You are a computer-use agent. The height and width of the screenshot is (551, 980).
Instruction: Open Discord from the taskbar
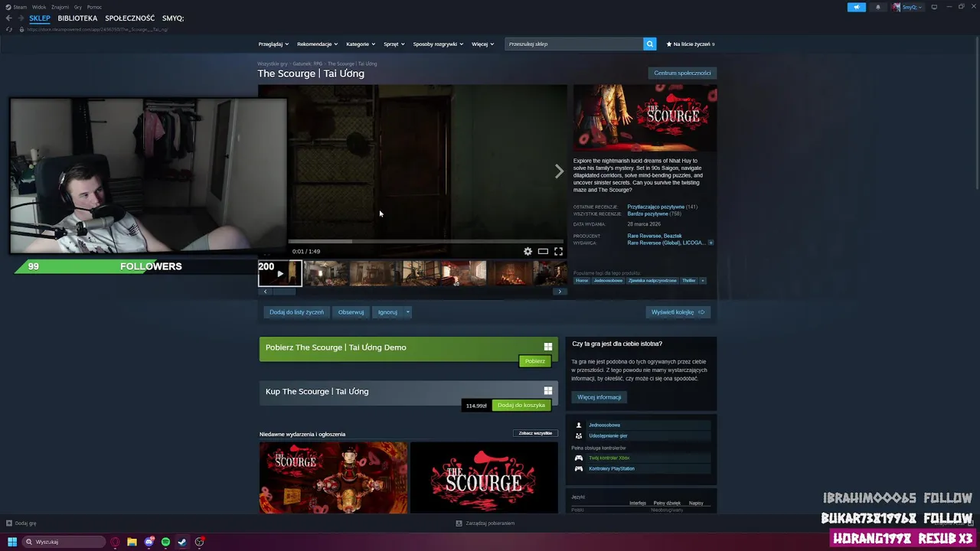[149, 542]
